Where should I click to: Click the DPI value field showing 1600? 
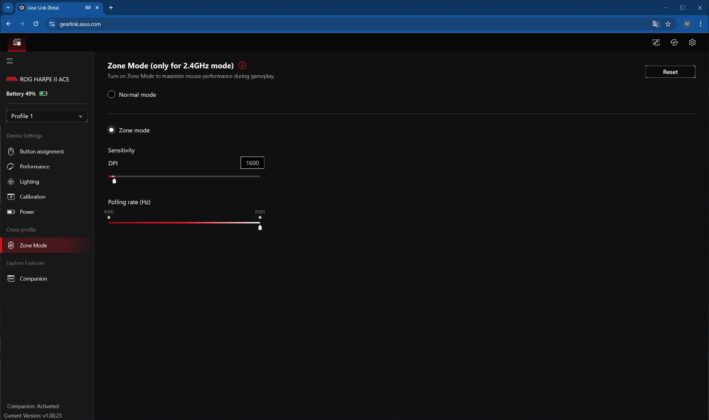(252, 163)
